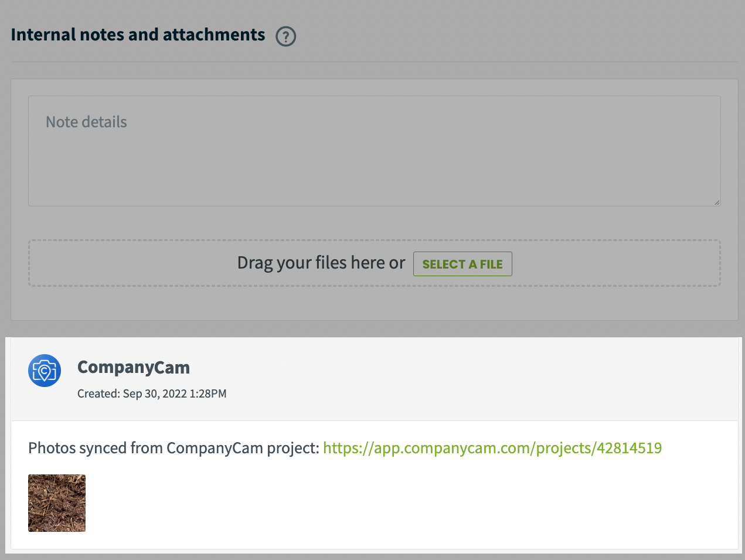This screenshot has height=560, width=745.
Task: Click the textarea resize grip icon
Action: click(717, 202)
